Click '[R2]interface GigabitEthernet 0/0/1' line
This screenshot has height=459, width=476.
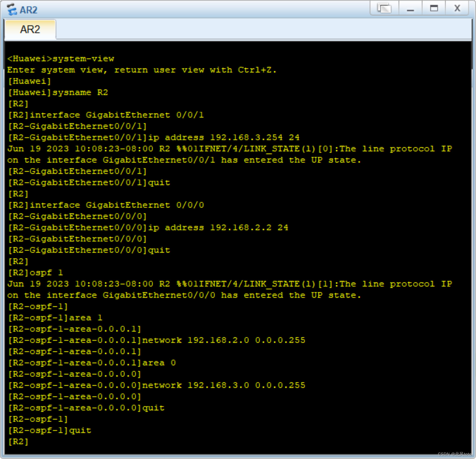pos(106,115)
